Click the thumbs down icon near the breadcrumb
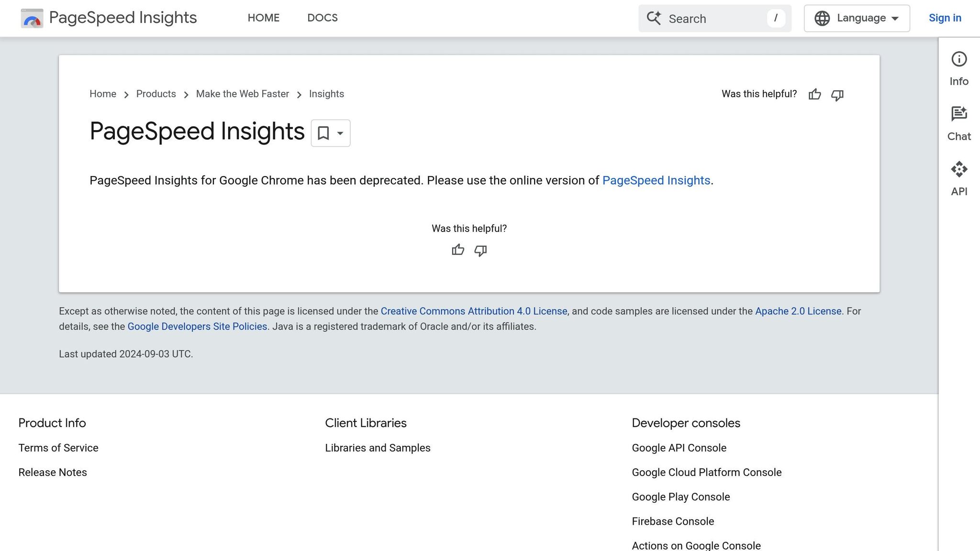Viewport: 980px width, 551px height. pyautogui.click(x=837, y=95)
